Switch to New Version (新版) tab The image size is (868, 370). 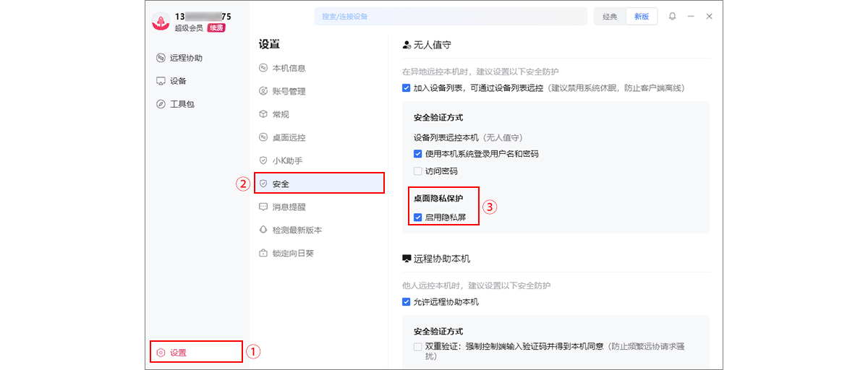tap(642, 17)
